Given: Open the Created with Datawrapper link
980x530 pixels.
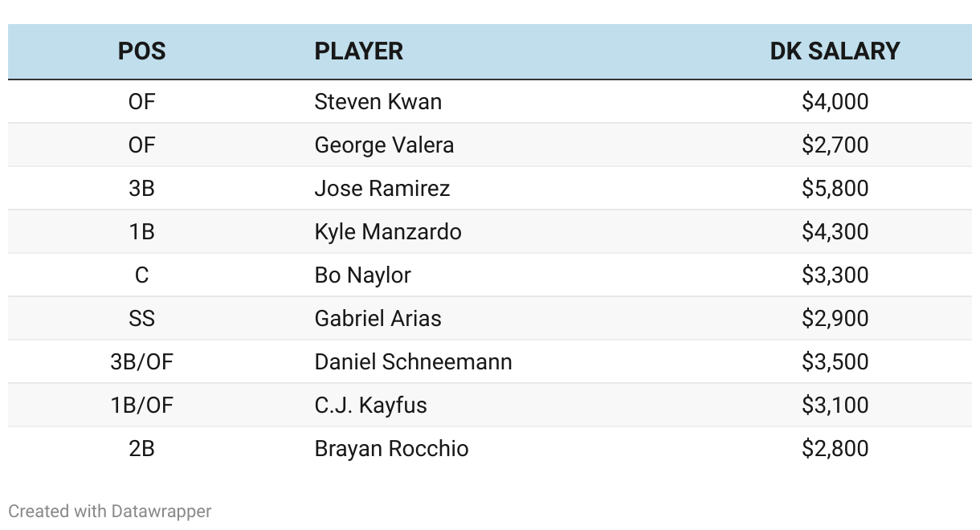Looking at the screenshot, I should (x=110, y=511).
